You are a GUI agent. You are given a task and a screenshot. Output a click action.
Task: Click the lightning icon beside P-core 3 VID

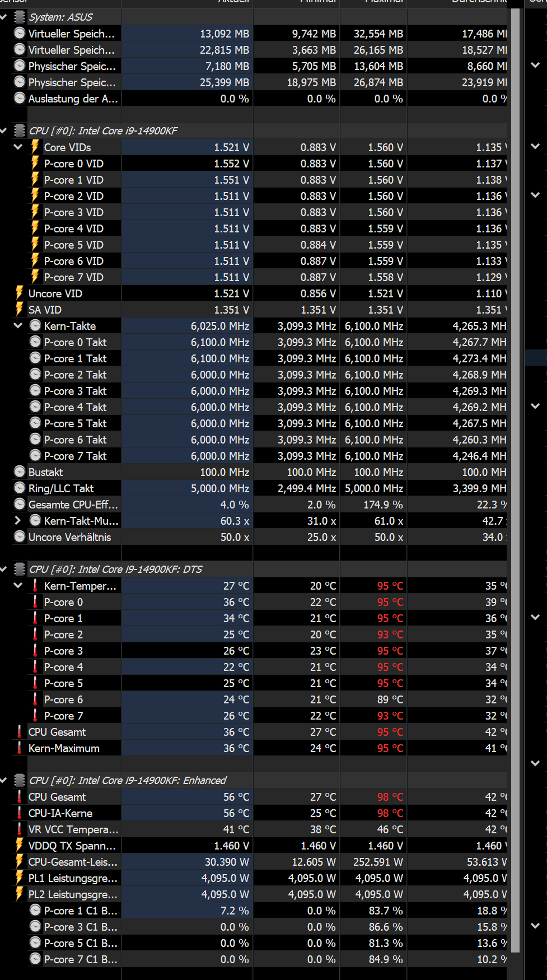tap(35, 212)
